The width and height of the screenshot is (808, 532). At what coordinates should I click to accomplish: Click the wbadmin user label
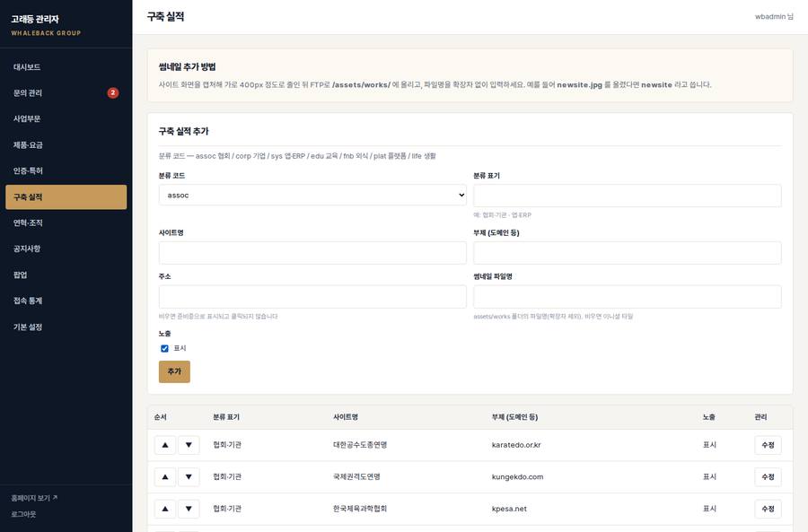point(774,16)
